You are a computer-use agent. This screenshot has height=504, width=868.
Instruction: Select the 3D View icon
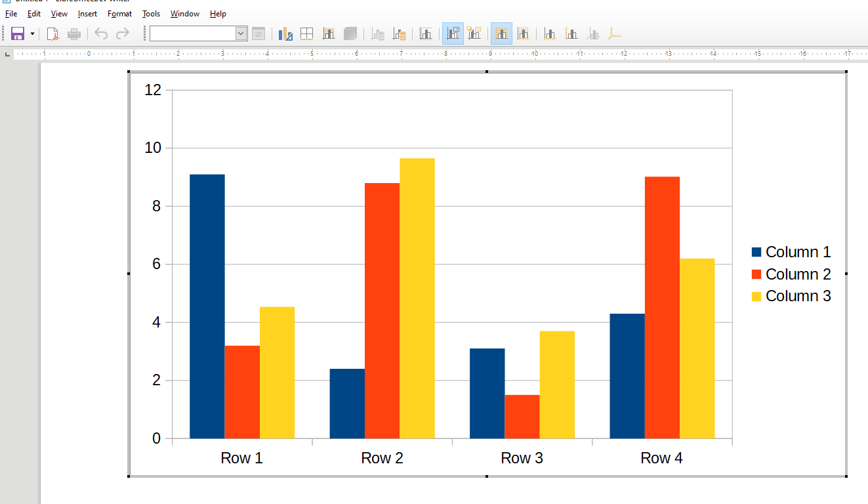(350, 33)
